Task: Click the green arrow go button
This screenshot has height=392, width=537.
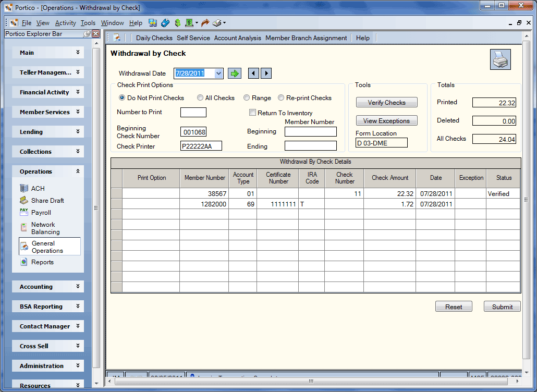Action: click(235, 73)
